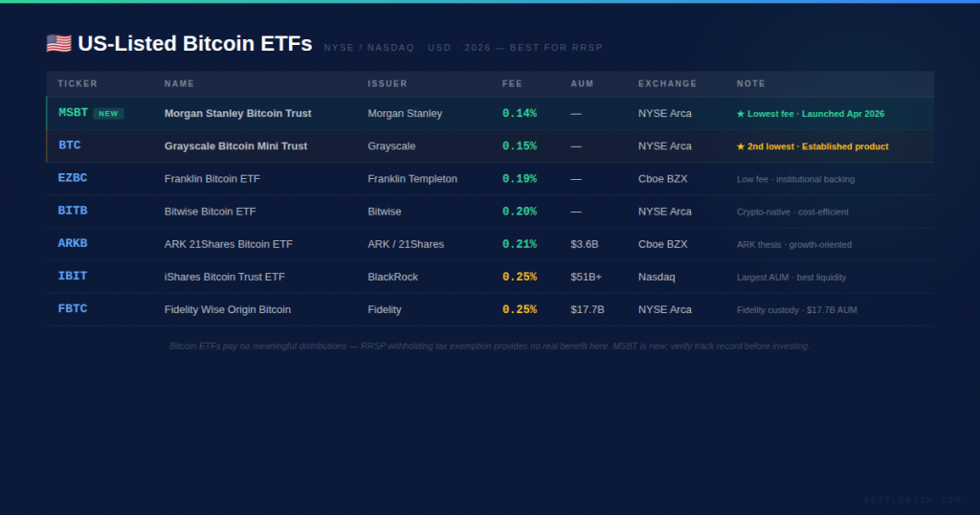980x515 pixels.
Task: Select the EXCHANGE column header
Action: 667,83
